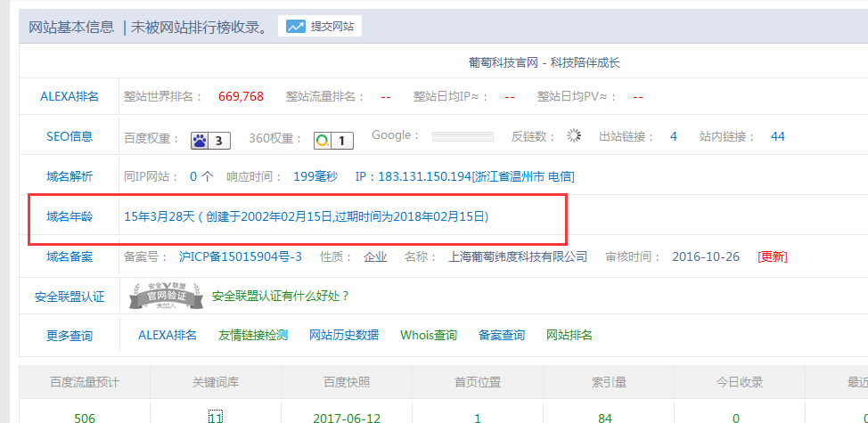
Task: Open the 网站历史数据 link
Action: click(344, 335)
